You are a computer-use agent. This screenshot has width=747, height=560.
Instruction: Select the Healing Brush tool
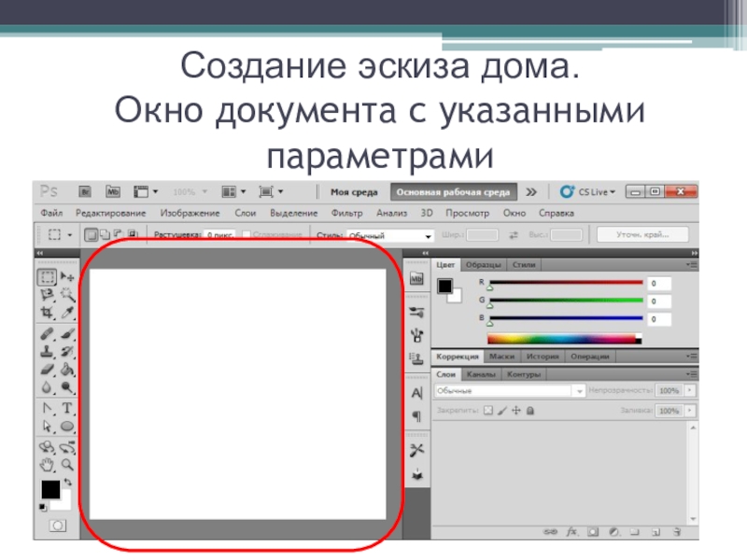pyautogui.click(x=47, y=334)
